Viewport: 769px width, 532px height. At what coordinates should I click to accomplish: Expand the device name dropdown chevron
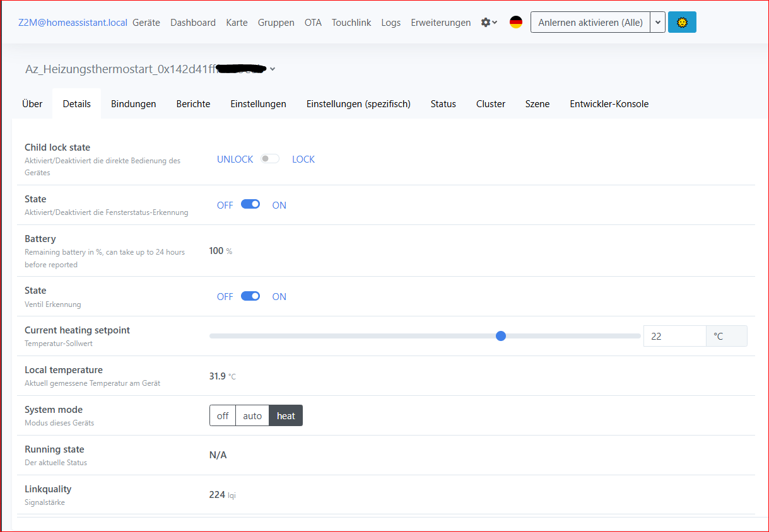(x=273, y=69)
